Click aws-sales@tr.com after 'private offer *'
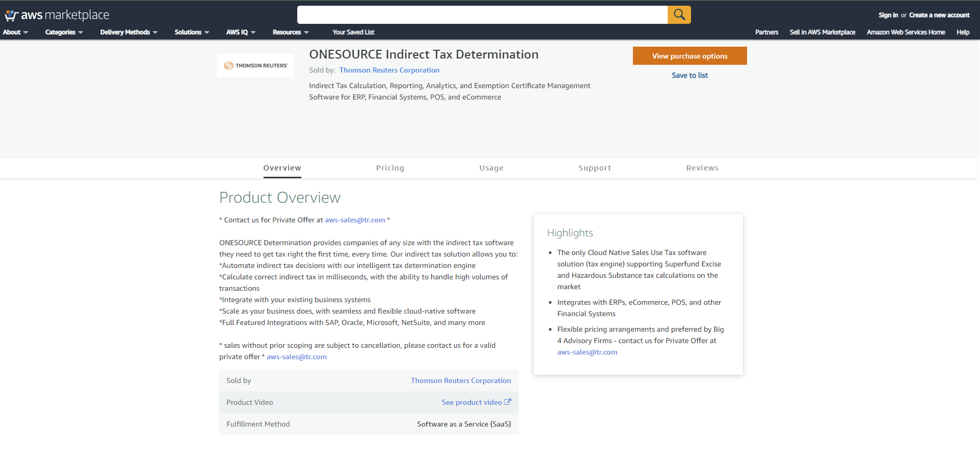Image resolution: width=980 pixels, height=453 pixels. click(x=297, y=357)
